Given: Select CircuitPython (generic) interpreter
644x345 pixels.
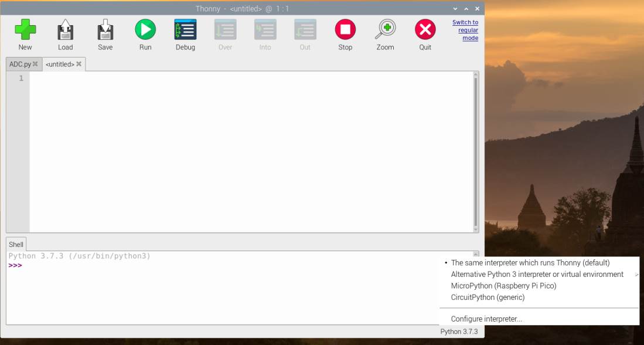Looking at the screenshot, I should click(488, 297).
